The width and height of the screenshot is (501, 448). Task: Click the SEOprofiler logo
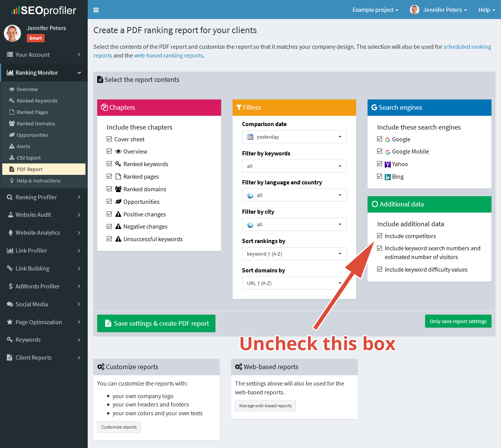(44, 10)
